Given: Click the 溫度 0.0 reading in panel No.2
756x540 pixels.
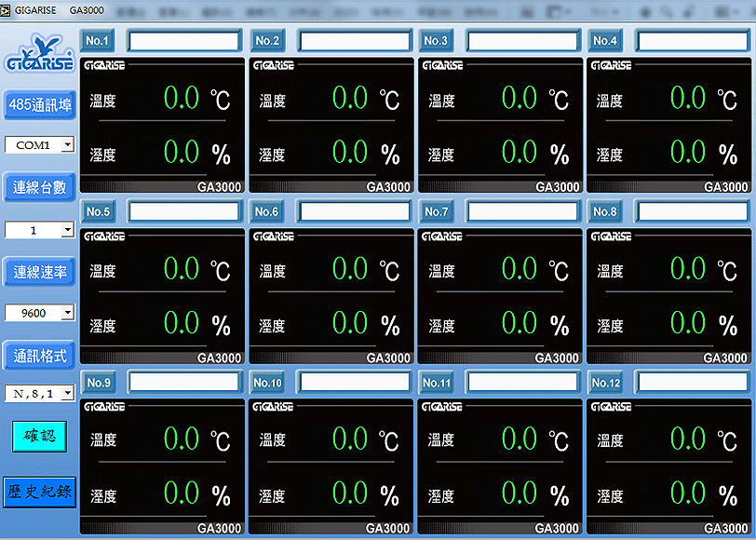Looking at the screenshot, I should [x=350, y=98].
